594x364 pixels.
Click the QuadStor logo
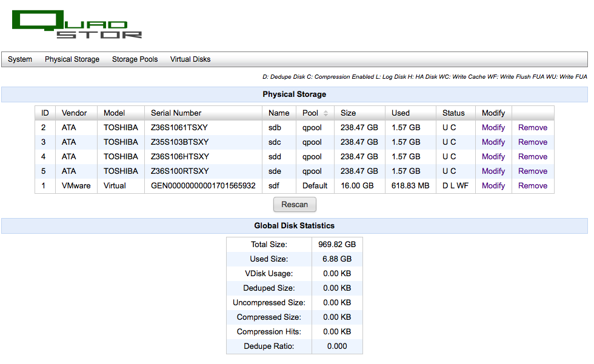pos(77,25)
